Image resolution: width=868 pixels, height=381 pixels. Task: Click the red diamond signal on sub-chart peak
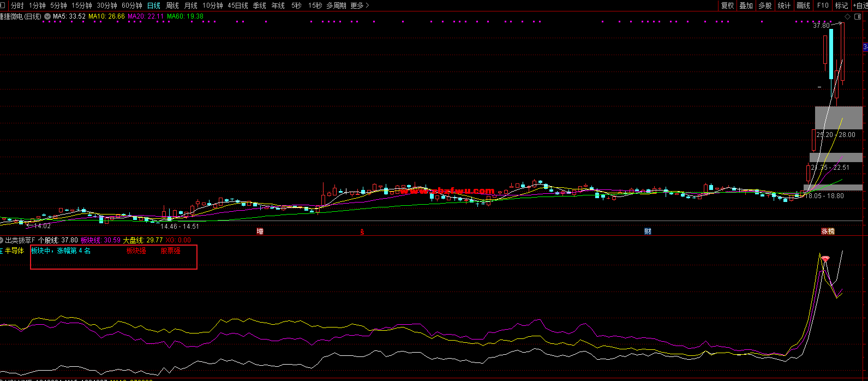tap(825, 259)
